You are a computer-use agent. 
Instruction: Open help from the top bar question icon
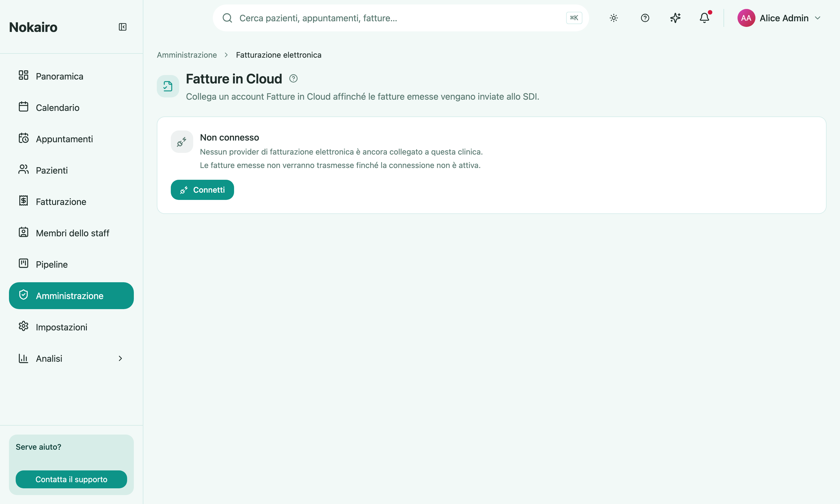[645, 18]
